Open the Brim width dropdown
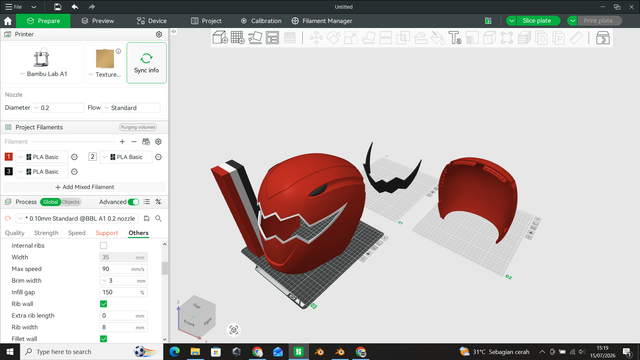640x360 pixels. click(104, 280)
